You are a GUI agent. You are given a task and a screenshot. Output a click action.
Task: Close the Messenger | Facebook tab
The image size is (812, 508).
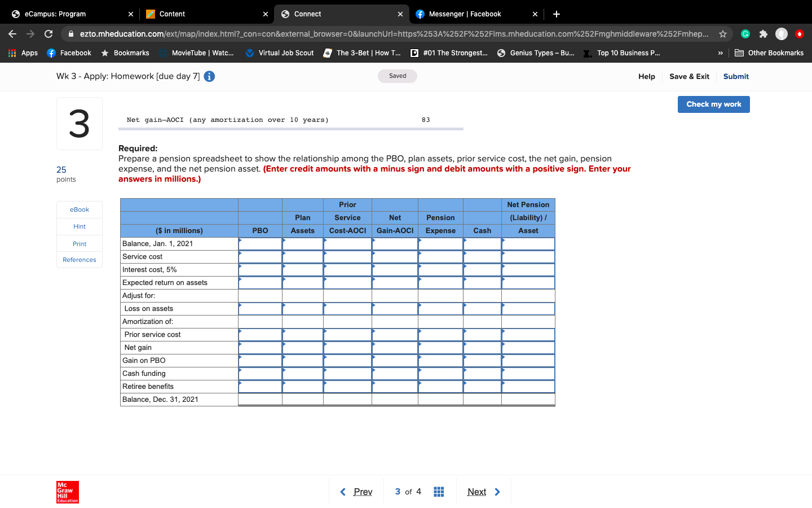[x=535, y=14]
